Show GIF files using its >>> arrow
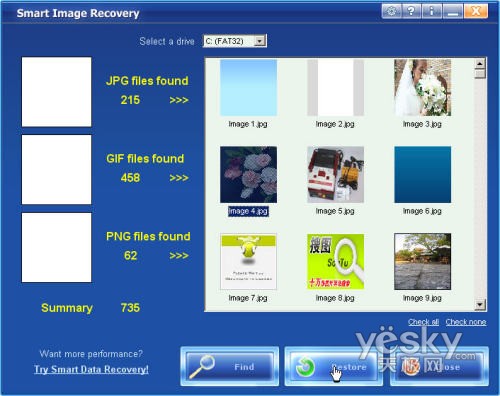Image resolution: width=500 pixels, height=396 pixels. pos(179,178)
